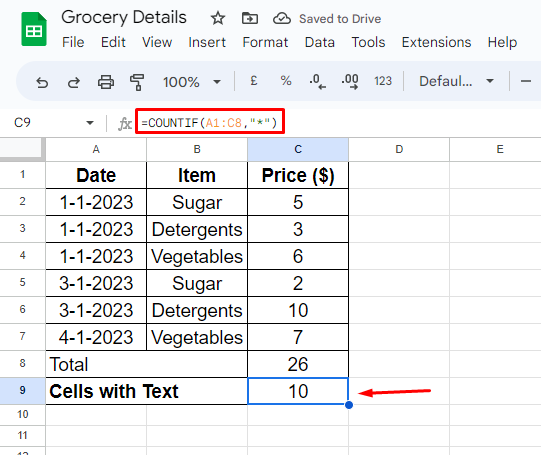Open the View menu
Image resolution: width=541 pixels, height=455 pixels.
[157, 42]
